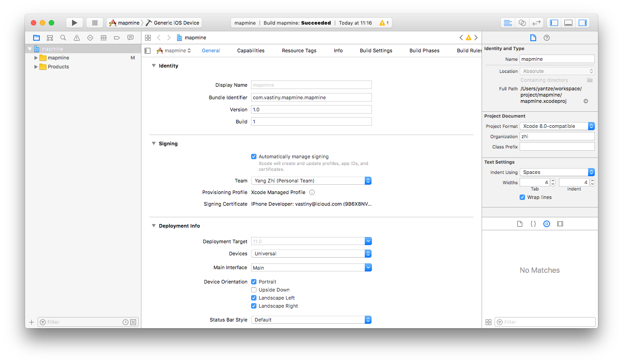
Task: Switch to the Assistant editor
Action: (x=522, y=23)
